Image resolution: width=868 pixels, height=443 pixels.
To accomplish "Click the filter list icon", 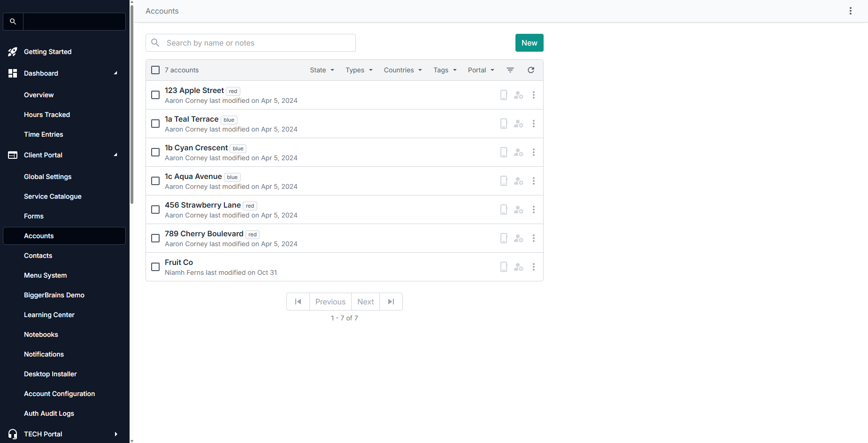I will click(510, 70).
